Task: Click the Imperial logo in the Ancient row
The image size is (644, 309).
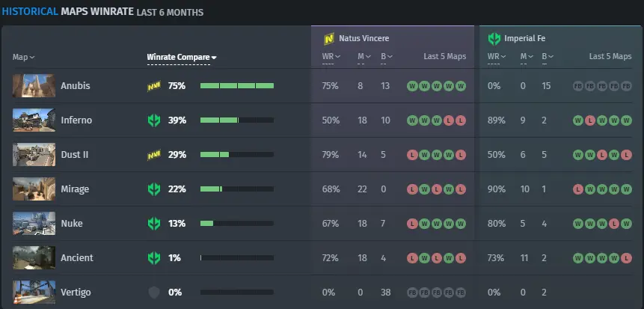Action: [154, 258]
